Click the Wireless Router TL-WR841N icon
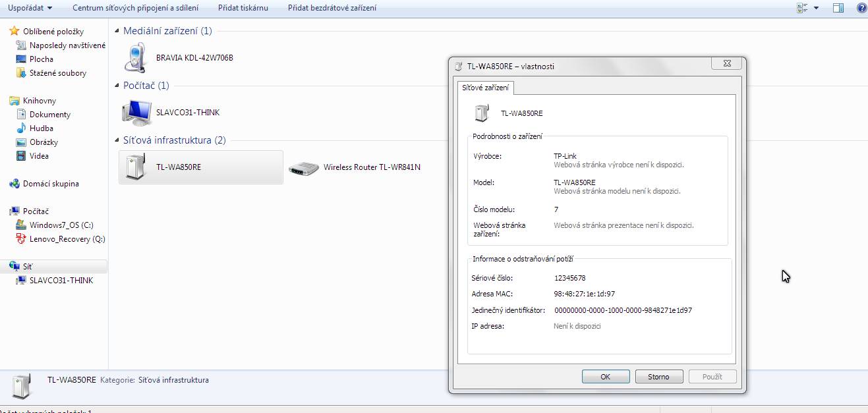 [x=304, y=167]
